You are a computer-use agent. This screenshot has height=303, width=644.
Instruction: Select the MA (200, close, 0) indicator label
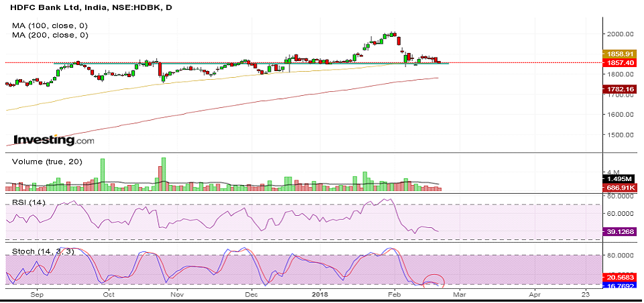click(x=50, y=36)
